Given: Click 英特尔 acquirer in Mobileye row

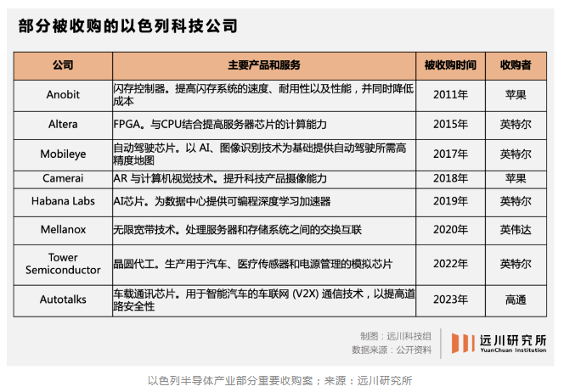Looking at the screenshot, I should point(516,154).
